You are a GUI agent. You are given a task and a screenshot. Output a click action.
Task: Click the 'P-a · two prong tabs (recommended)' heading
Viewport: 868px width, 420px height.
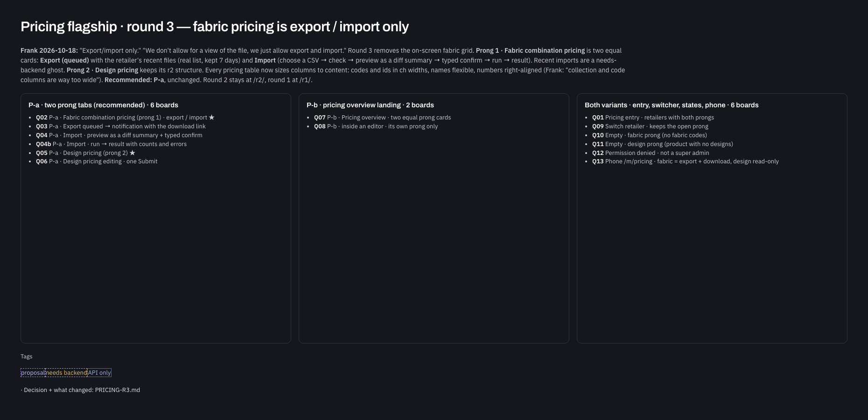click(103, 105)
